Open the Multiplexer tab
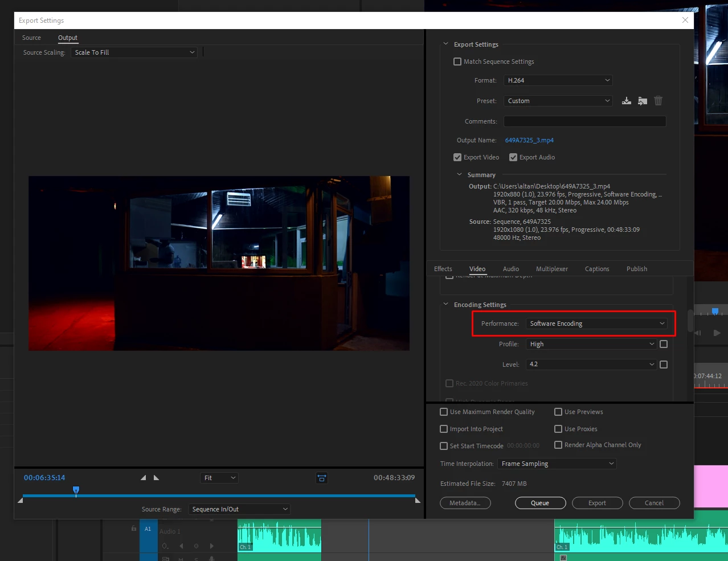Viewport: 728px width, 561px height. click(552, 269)
